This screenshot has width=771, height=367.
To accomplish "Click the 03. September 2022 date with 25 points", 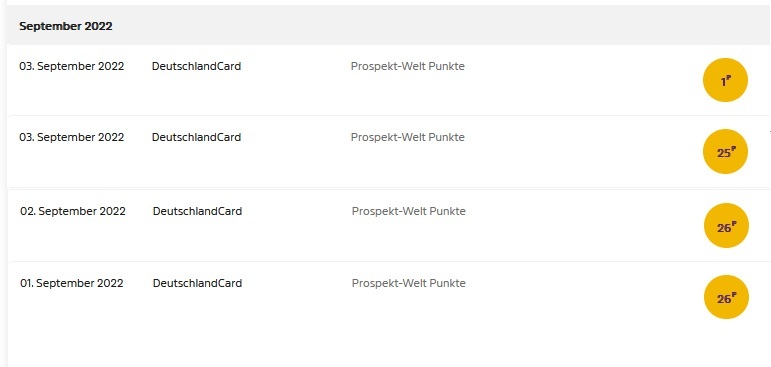I will point(72,137).
